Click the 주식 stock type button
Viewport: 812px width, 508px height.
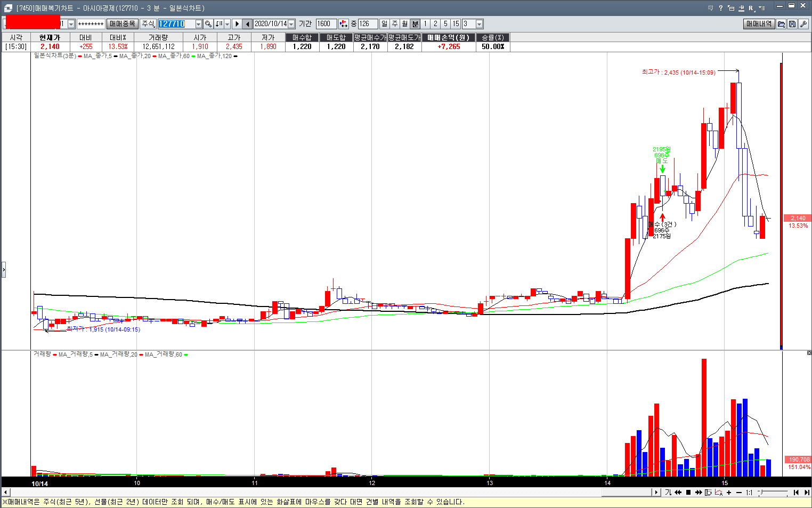148,24
